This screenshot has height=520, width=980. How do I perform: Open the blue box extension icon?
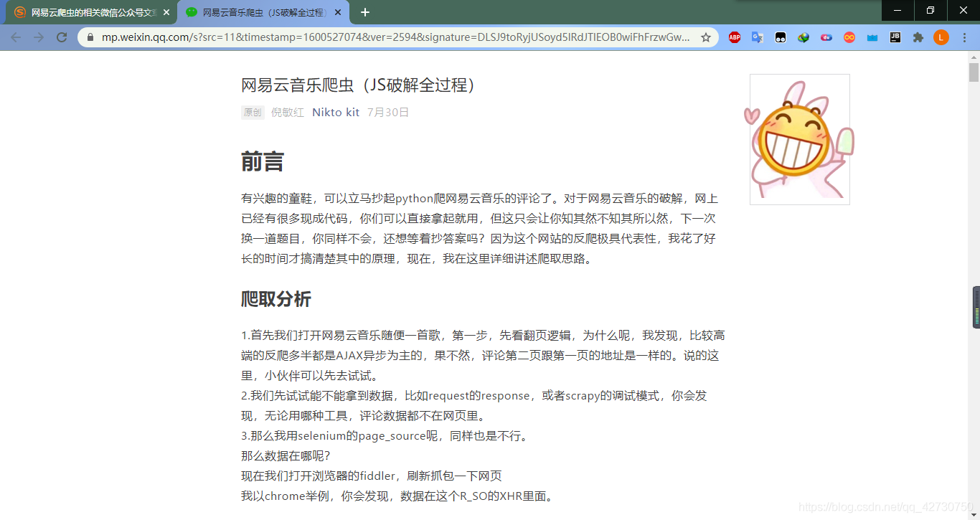coord(872,37)
